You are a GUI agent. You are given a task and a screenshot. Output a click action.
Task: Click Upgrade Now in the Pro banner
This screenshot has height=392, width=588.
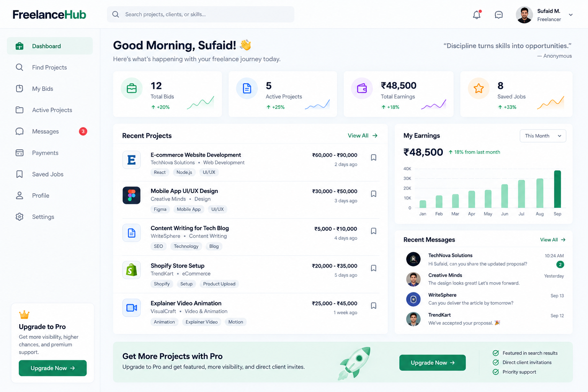(433, 363)
